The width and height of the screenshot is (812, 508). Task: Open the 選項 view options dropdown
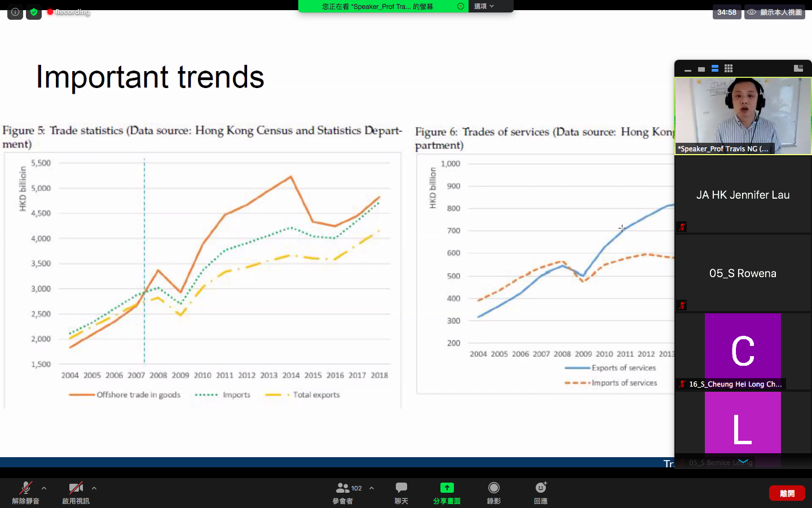pyautogui.click(x=484, y=6)
